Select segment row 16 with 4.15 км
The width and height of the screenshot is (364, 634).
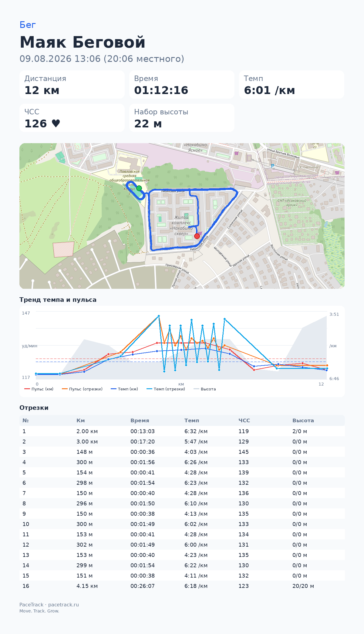(182, 586)
